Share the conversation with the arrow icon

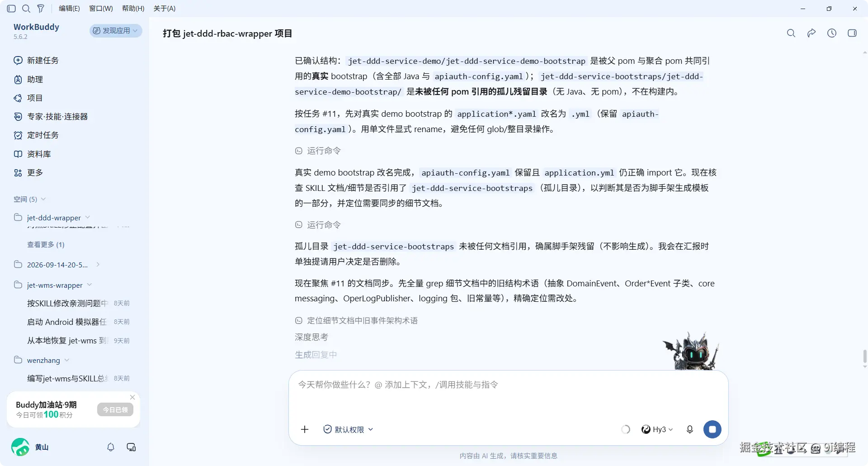[x=811, y=33]
